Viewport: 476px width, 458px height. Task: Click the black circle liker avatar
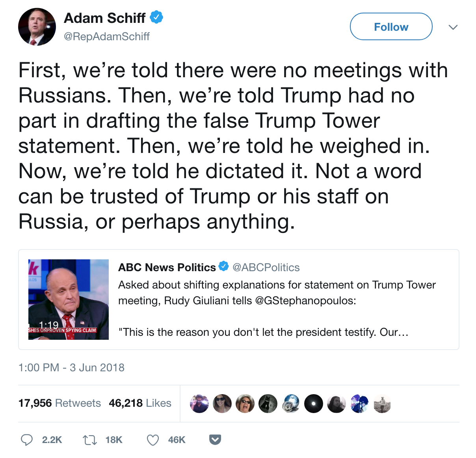[314, 404]
